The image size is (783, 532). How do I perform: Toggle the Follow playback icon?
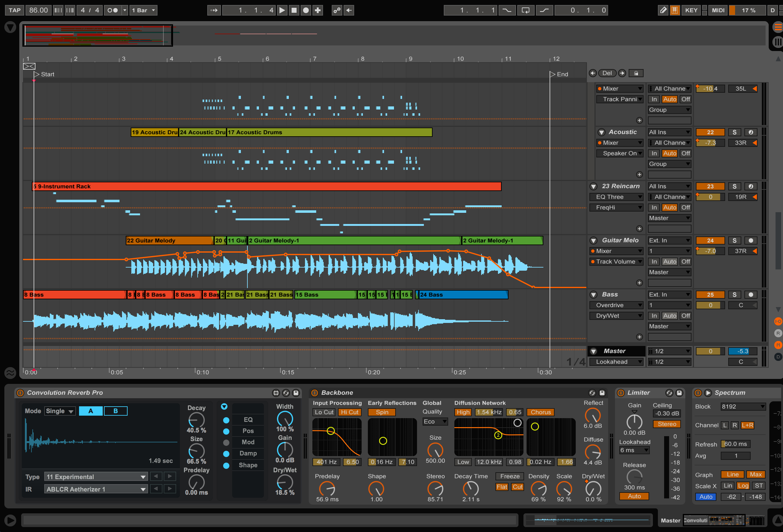click(x=214, y=10)
